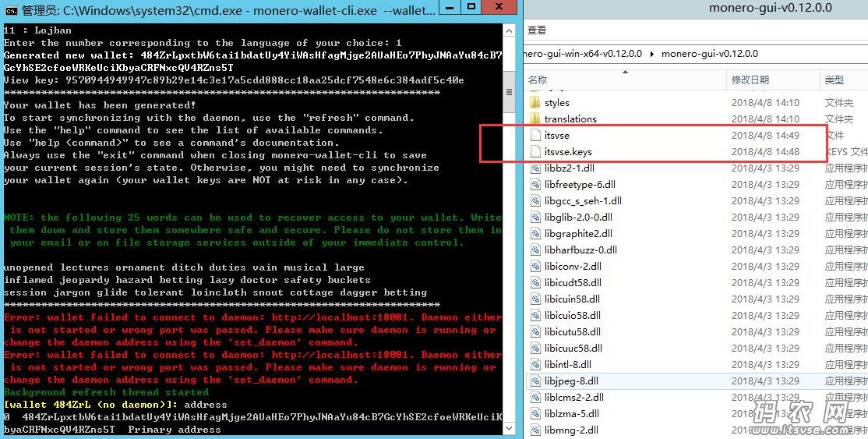Click the libgraphite2.dll file icon
Viewport: 868px width, 439px height.
(535, 233)
